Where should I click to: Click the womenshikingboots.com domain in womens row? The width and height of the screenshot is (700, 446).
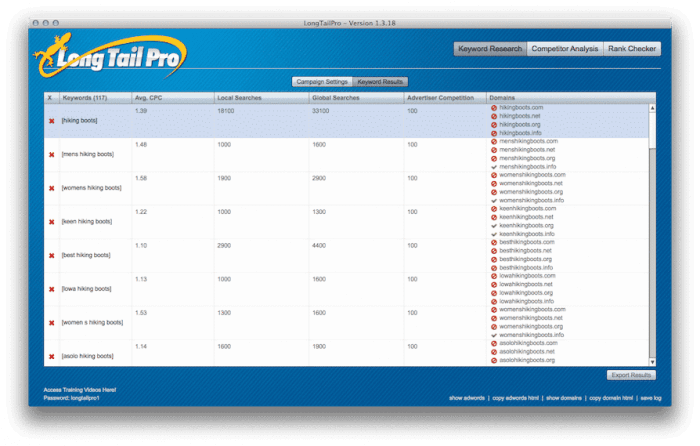click(x=532, y=175)
